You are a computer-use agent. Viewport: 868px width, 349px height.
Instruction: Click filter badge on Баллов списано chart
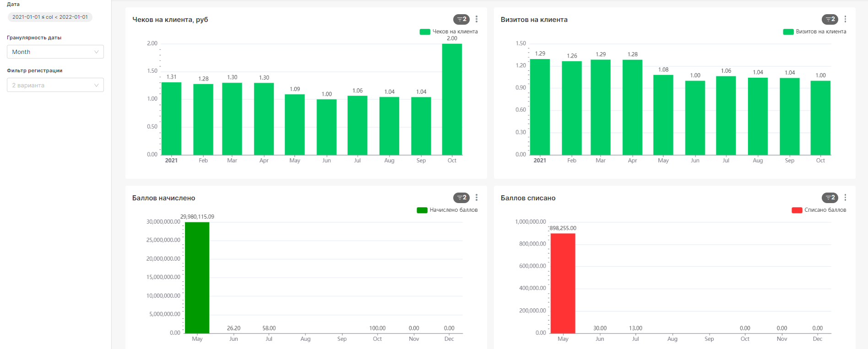click(830, 198)
